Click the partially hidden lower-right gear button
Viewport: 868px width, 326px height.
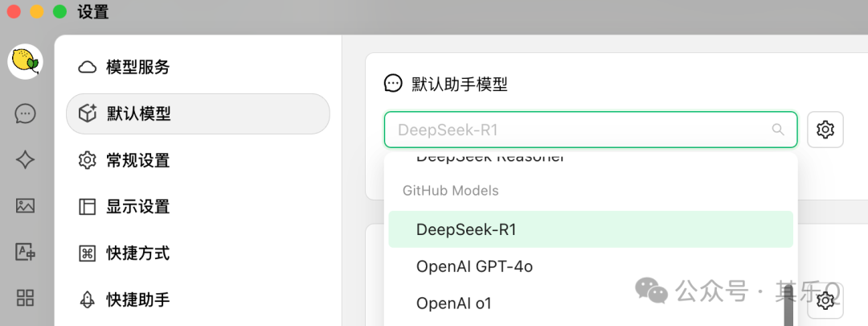[x=825, y=301]
